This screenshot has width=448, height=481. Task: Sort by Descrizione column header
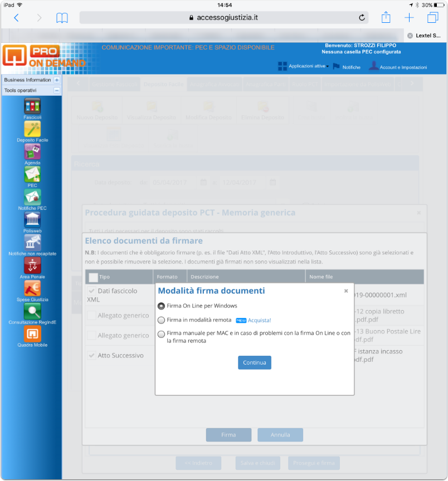click(246, 277)
